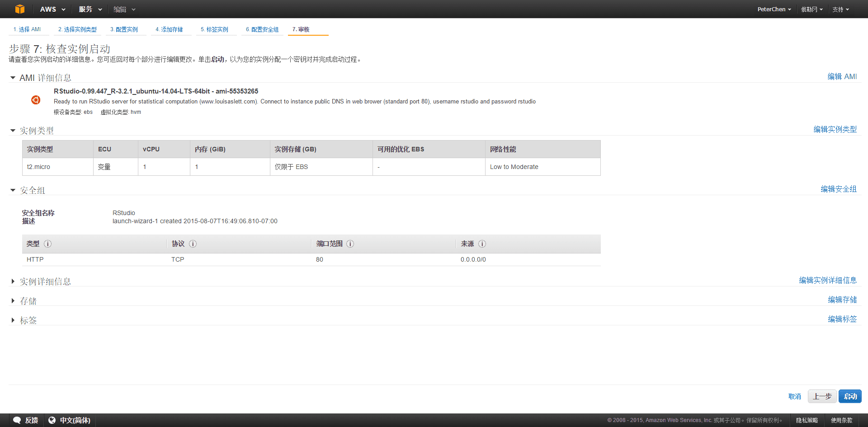Click the HTTP rule type cell
The image size is (868, 427).
click(35, 259)
